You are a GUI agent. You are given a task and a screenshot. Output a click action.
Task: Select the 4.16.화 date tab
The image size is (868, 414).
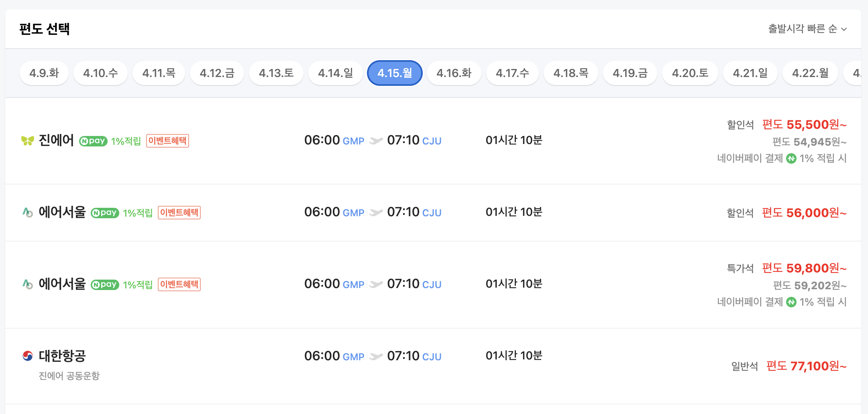pyautogui.click(x=454, y=73)
